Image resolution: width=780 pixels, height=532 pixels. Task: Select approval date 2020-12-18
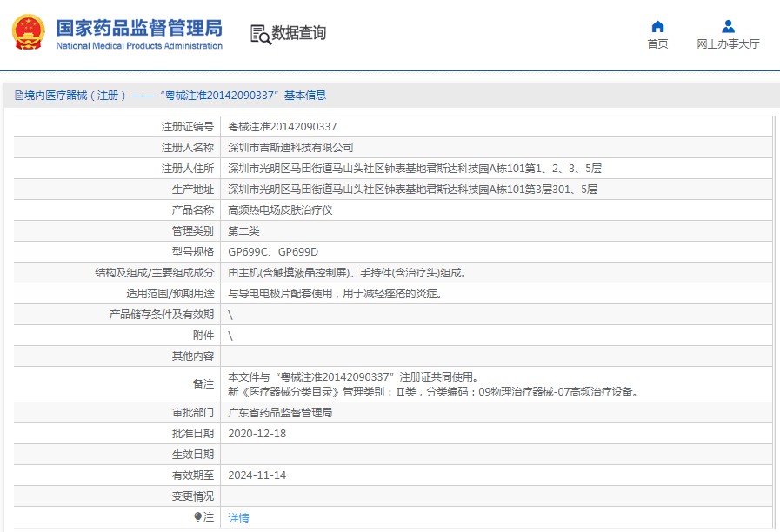[257, 434]
